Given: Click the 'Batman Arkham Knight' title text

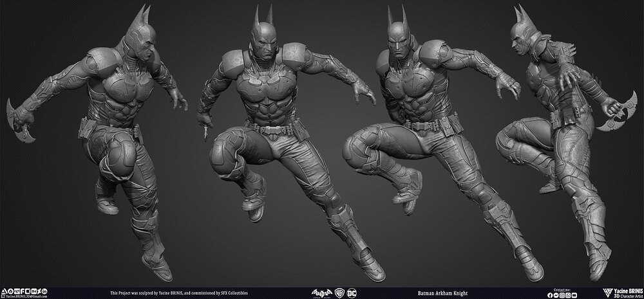Looking at the screenshot, I should [442, 293].
